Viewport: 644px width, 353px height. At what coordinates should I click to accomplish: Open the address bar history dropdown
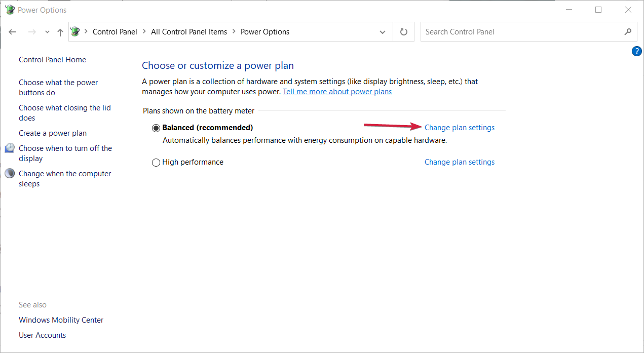(x=383, y=32)
